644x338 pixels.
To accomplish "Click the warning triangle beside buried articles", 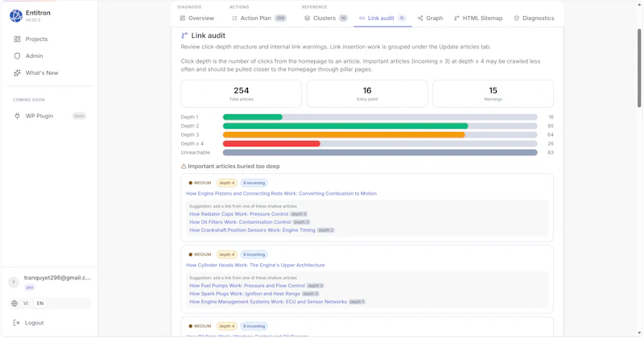I will point(184,167).
